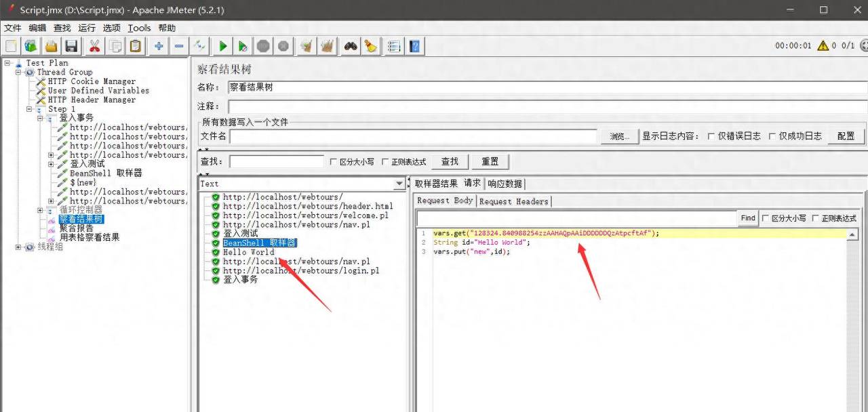Open the 运行 menu

pos(87,28)
